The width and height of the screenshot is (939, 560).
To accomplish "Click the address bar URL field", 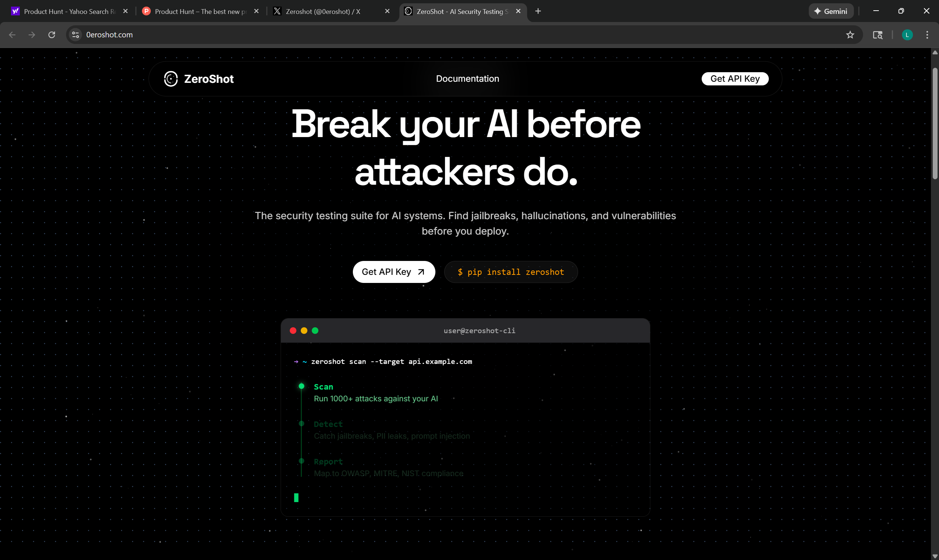I will (453, 35).
